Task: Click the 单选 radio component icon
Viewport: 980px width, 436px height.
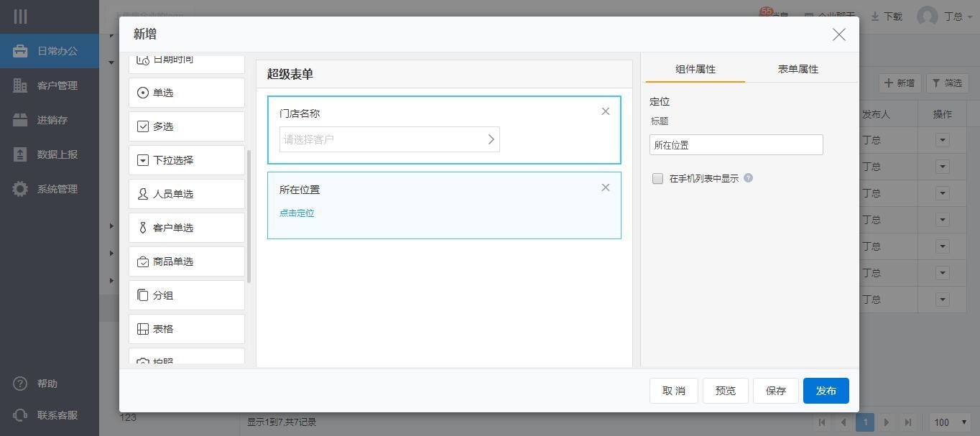Action: pyautogui.click(x=143, y=93)
